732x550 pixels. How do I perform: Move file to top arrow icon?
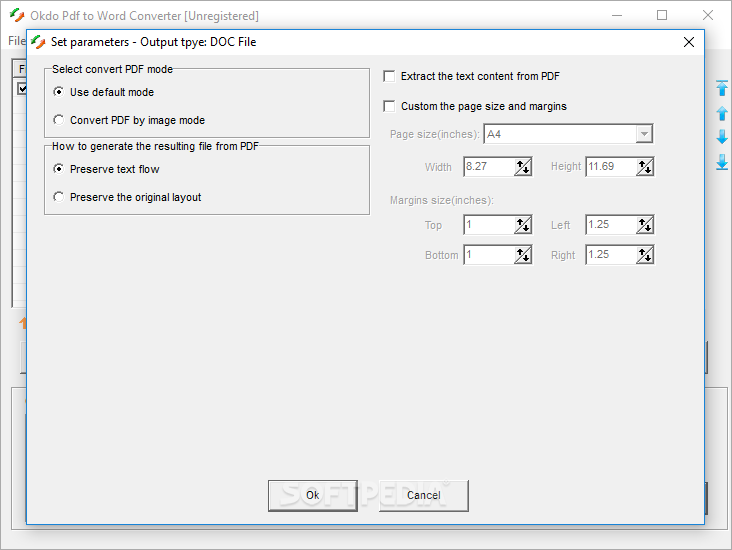tap(722, 88)
